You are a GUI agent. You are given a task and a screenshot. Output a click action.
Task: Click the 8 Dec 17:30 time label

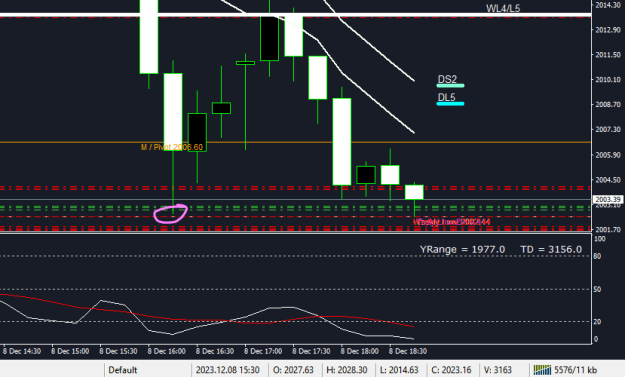pyautogui.click(x=311, y=351)
